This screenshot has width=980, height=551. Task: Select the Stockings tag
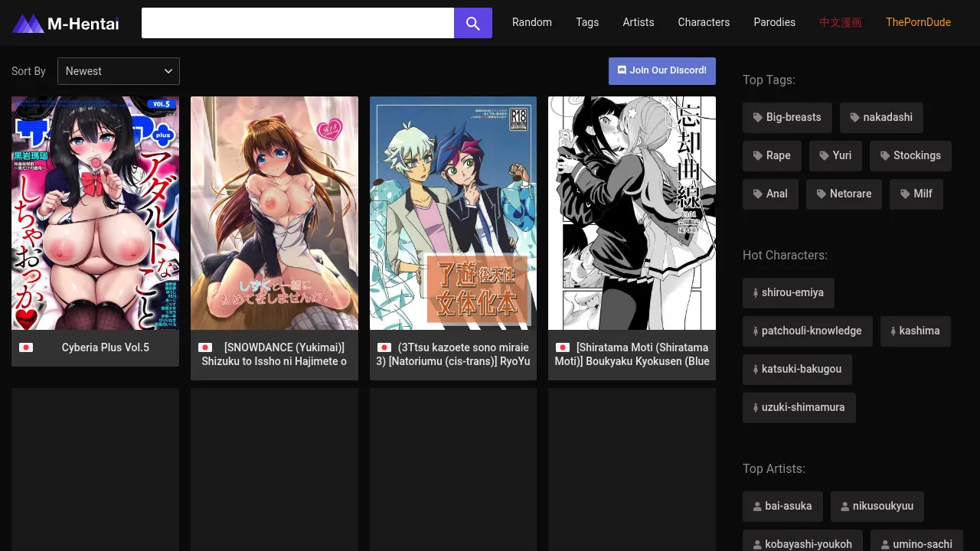point(910,155)
